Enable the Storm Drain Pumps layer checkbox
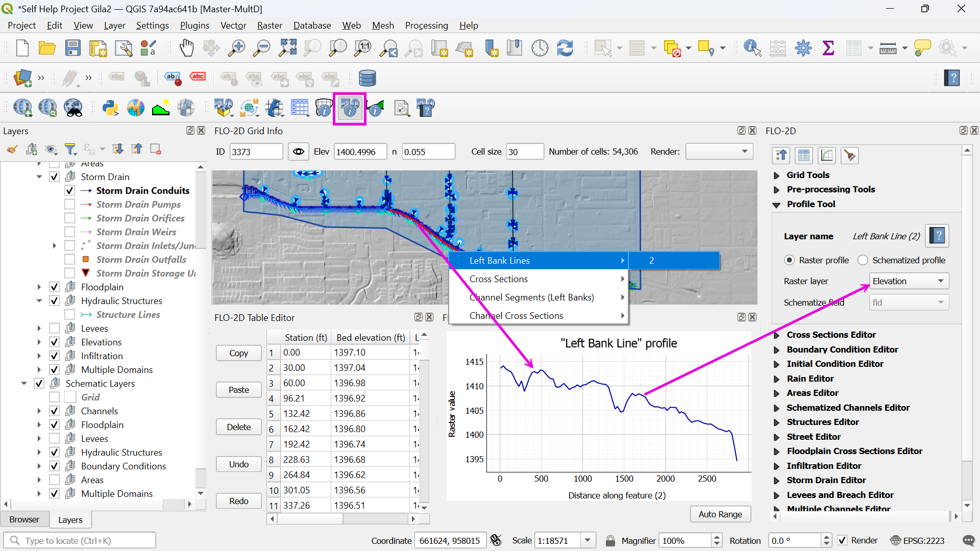 pyautogui.click(x=70, y=205)
